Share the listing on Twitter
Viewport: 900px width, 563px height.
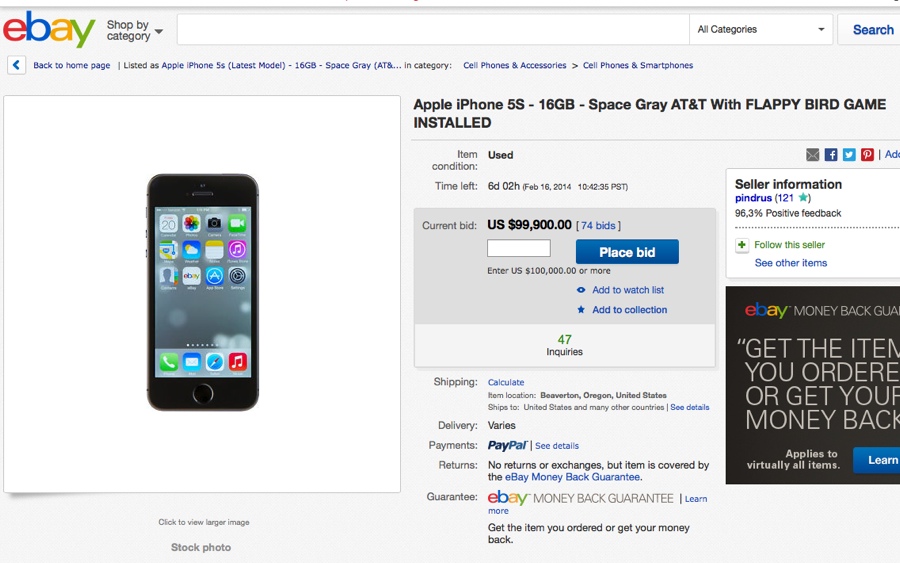tap(848, 155)
